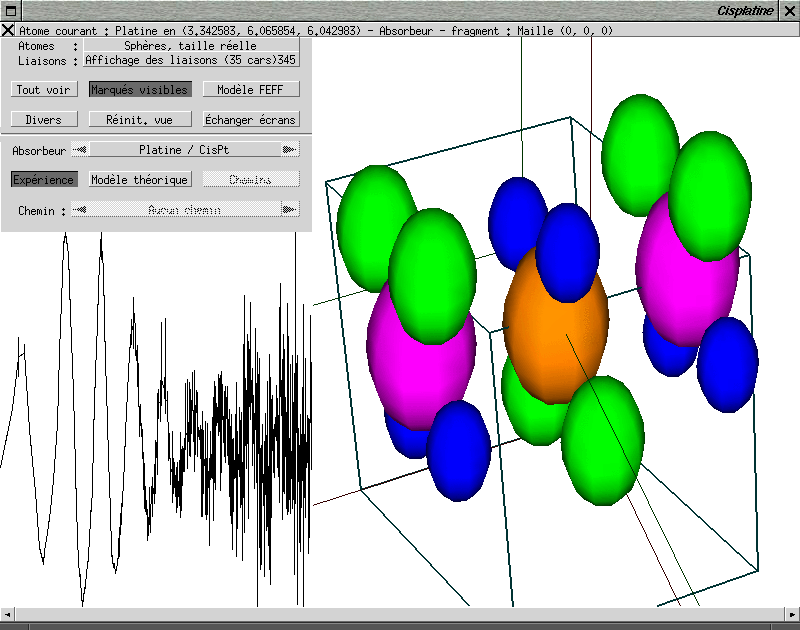Click the greyed Chemins button
The height and width of the screenshot is (630, 800).
click(x=251, y=179)
